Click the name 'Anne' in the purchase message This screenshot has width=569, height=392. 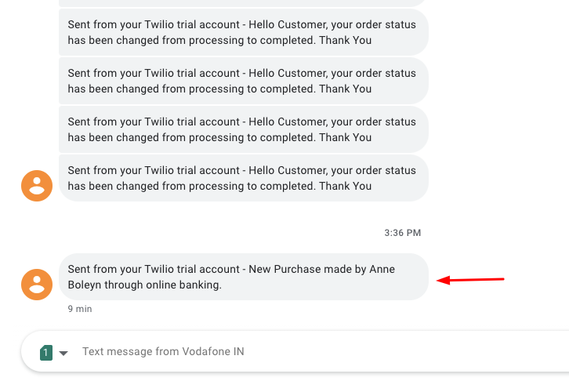(382, 269)
